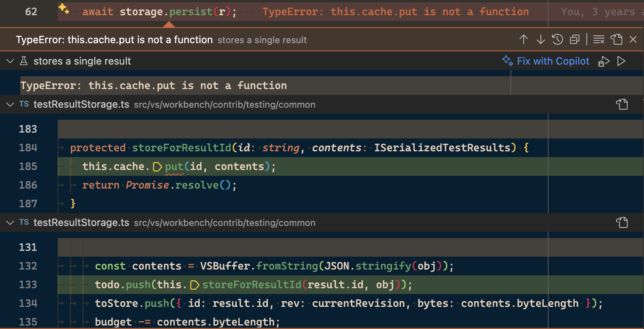The width and height of the screenshot is (644, 329).
Task: Go to previous test failure arrow
Action: pos(524,39)
